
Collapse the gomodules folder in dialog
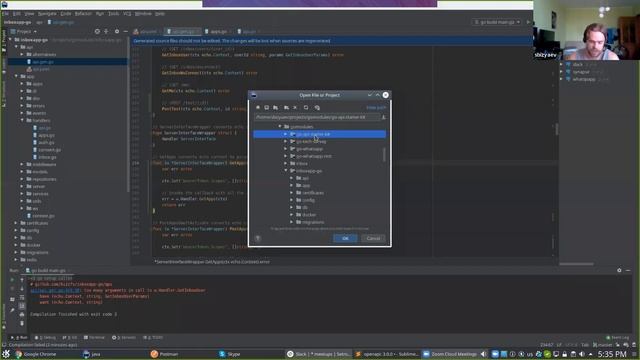point(280,127)
